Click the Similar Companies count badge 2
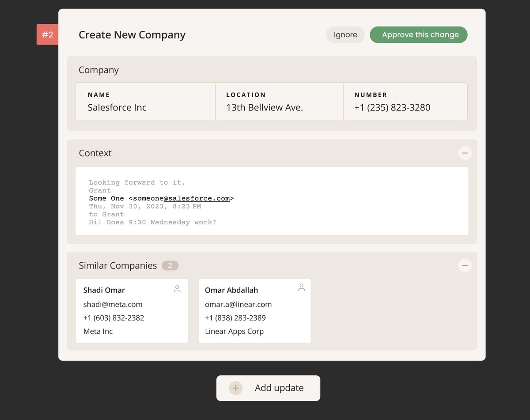 pos(170,265)
